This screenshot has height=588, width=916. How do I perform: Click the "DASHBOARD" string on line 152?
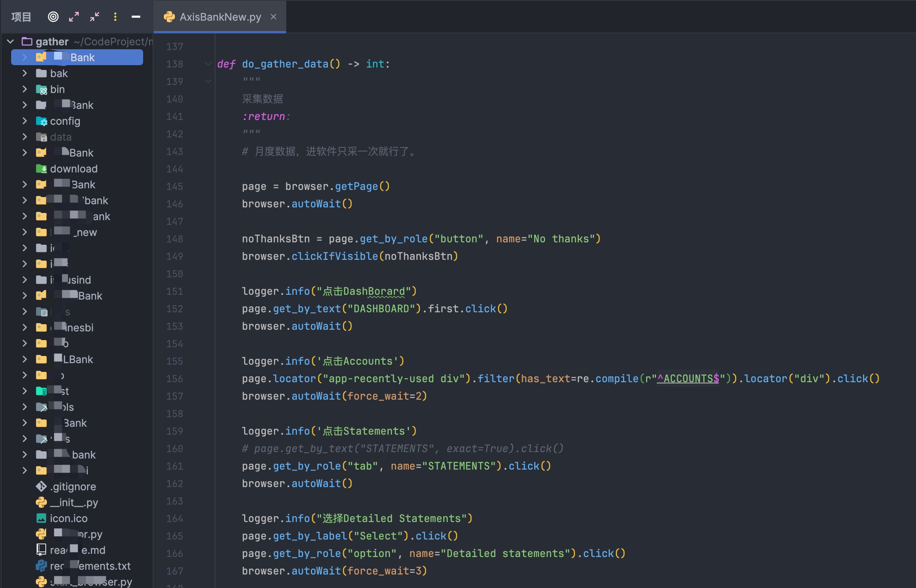coord(381,309)
